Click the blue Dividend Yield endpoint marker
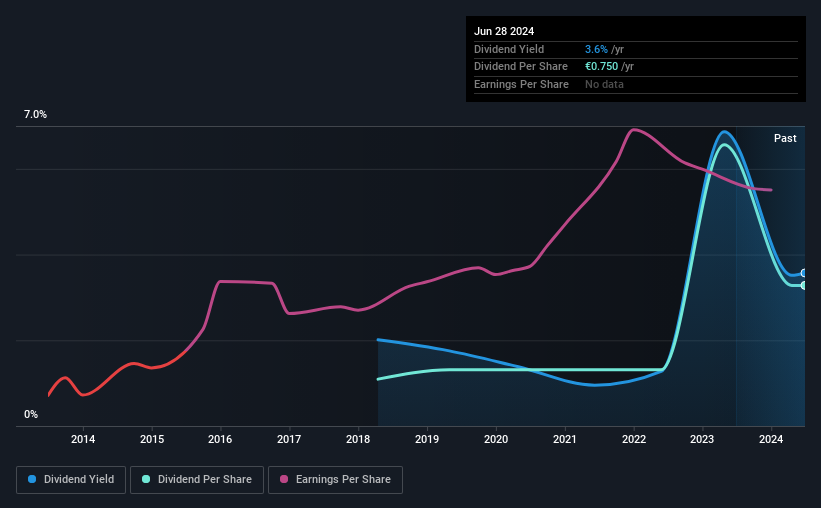This screenshot has height=508, width=821. 804,273
